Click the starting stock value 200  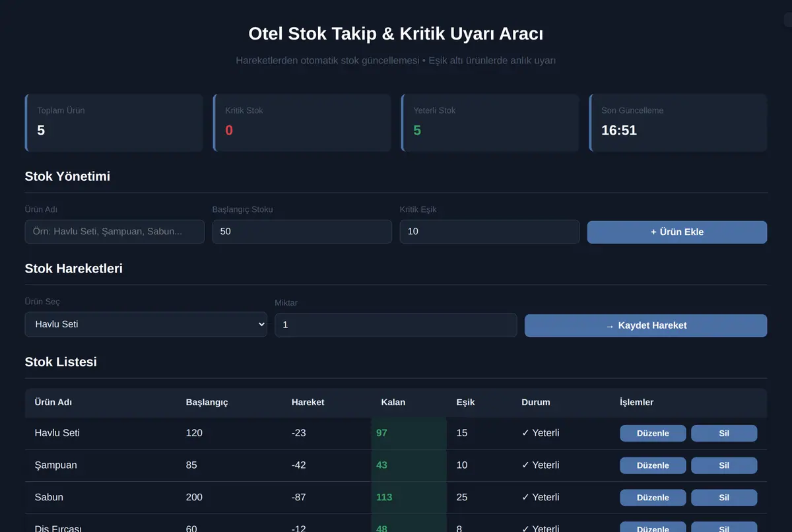tap(194, 497)
